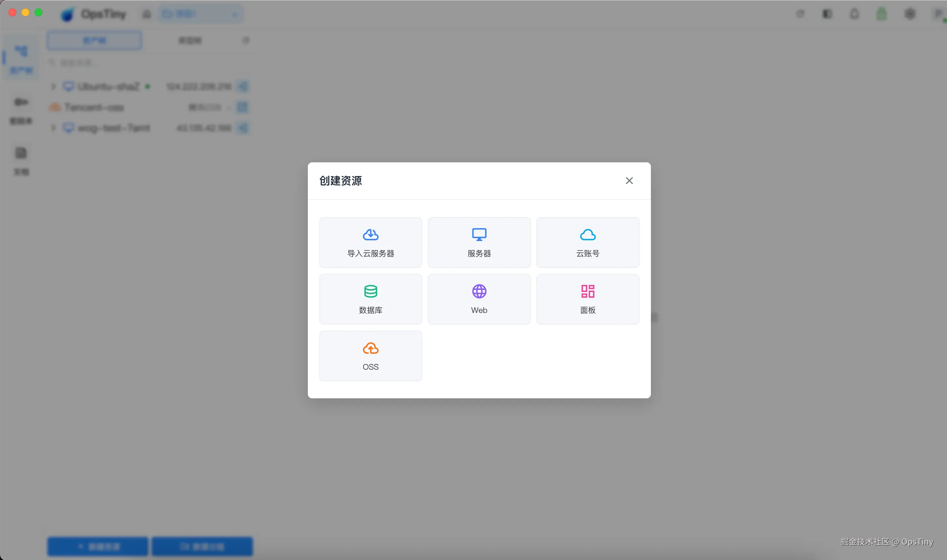Click the second blue button at bottom
This screenshot has height=560, width=947.
click(202, 546)
